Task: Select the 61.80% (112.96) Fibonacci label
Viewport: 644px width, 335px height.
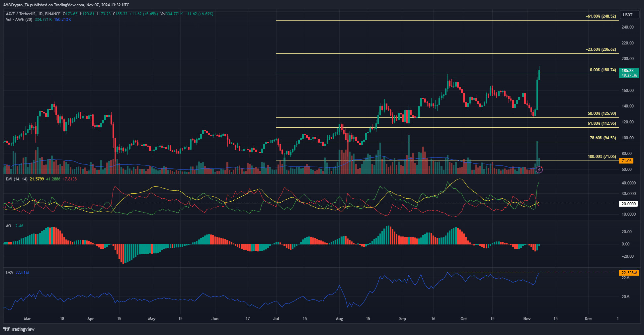Action: tap(602, 123)
